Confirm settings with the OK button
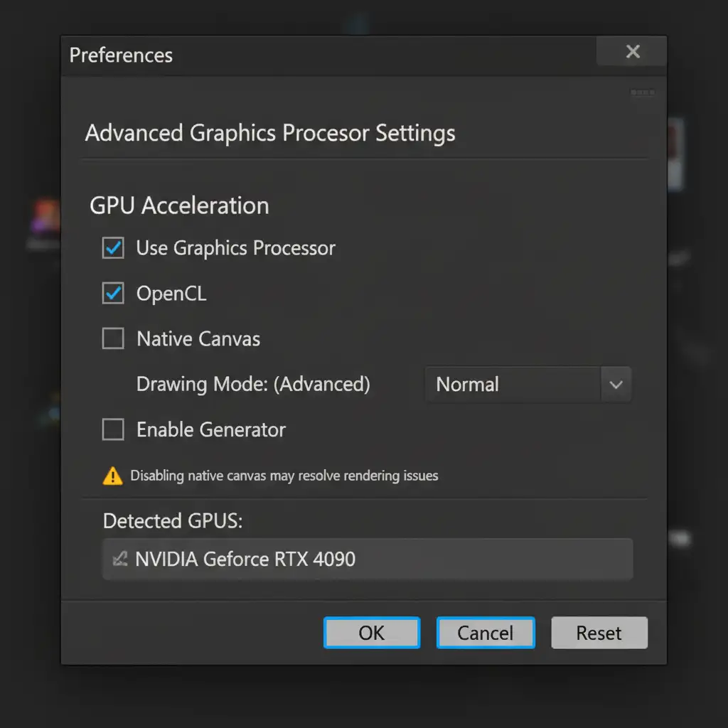728x728 pixels. click(x=372, y=633)
